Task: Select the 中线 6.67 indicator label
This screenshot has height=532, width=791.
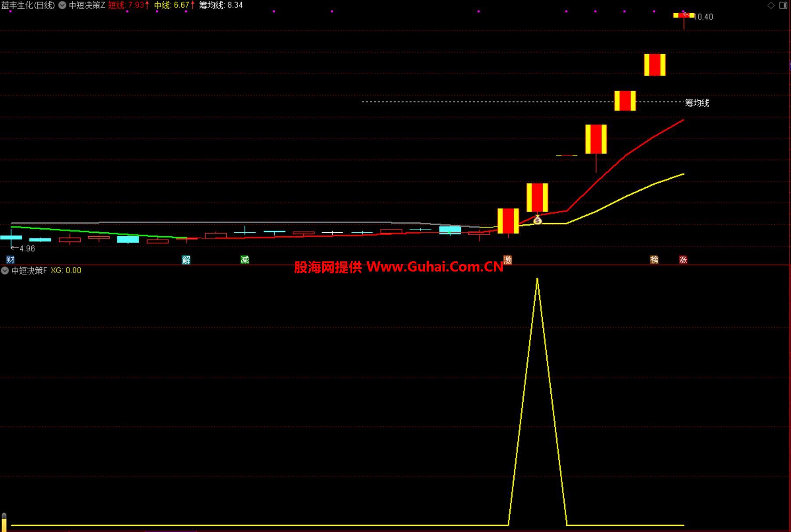Action: [x=173, y=5]
